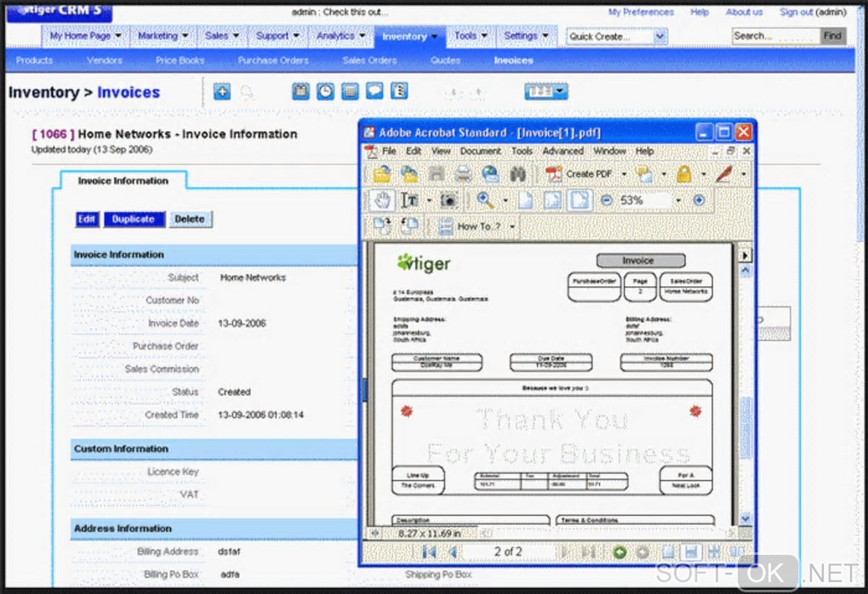The height and width of the screenshot is (594, 868).
Task: Click the checklist icon in CRM toolbar
Action: point(399,91)
